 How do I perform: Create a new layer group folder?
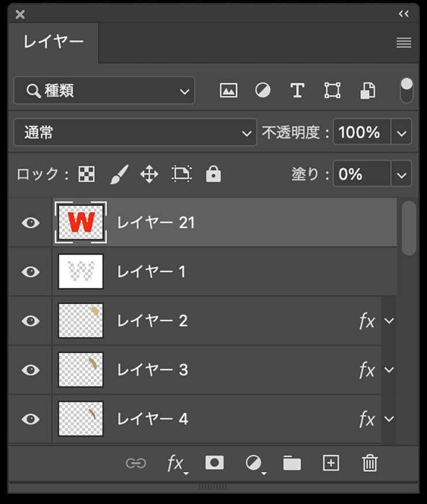pos(292,463)
